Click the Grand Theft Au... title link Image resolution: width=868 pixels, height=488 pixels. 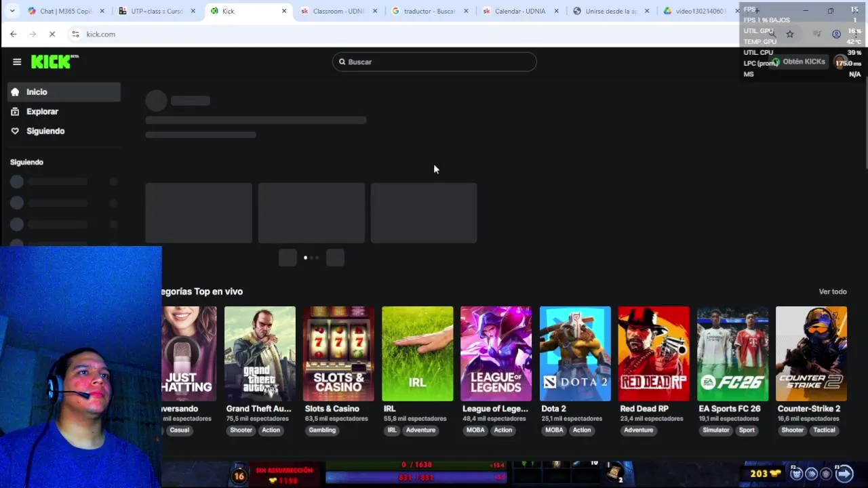tap(258, 409)
